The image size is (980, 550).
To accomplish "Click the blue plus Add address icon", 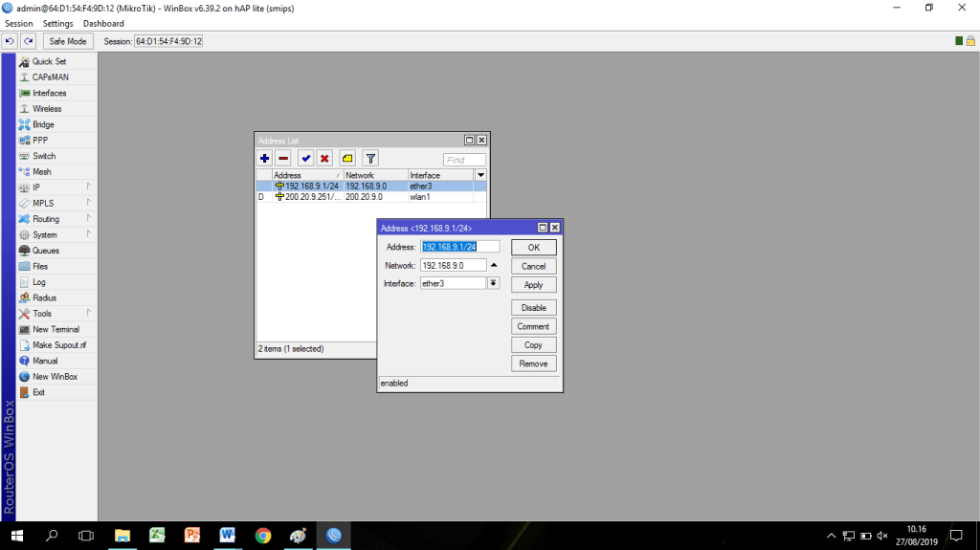I will tap(265, 159).
